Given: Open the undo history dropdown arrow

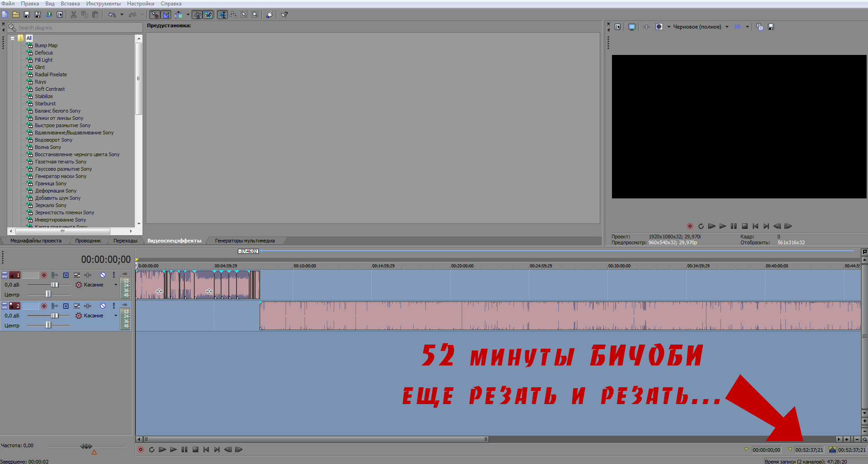Looking at the screenshot, I should point(122,15).
